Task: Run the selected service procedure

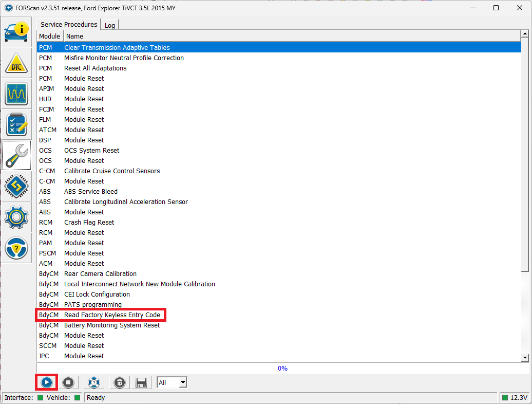Action: coord(47,382)
